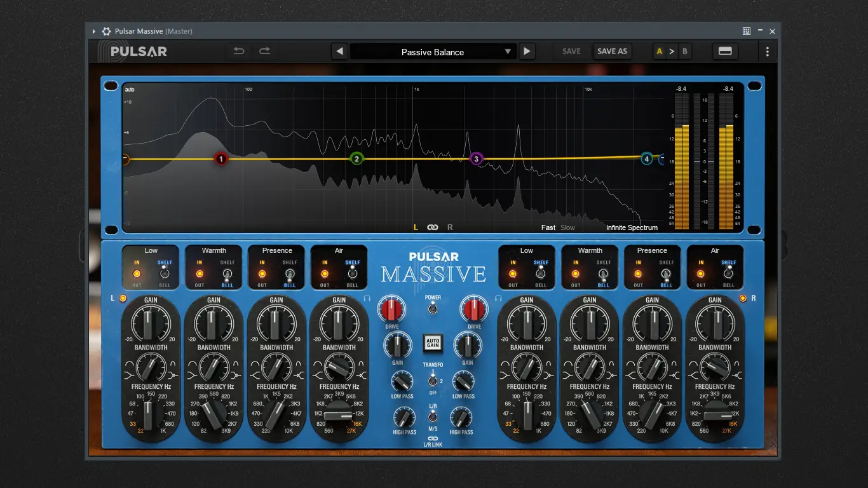
Task: Click the AUTO GAIN button
Action: click(433, 344)
